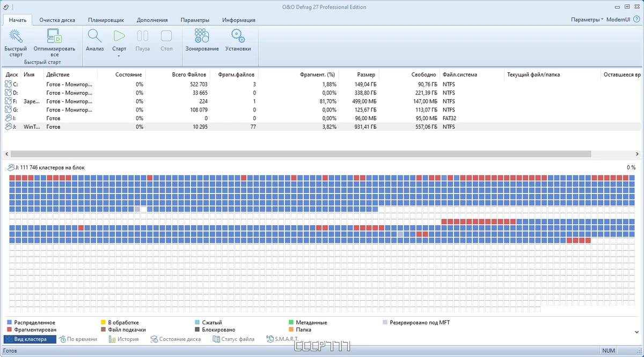Click the Фрагментирован red legend swatch

9,330
